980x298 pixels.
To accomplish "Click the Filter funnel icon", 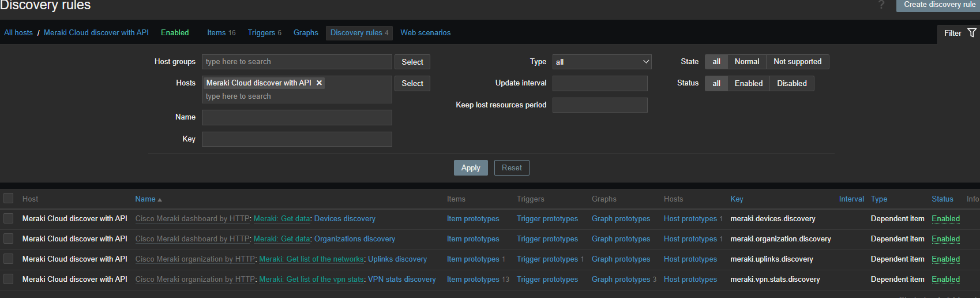I will click(972, 33).
